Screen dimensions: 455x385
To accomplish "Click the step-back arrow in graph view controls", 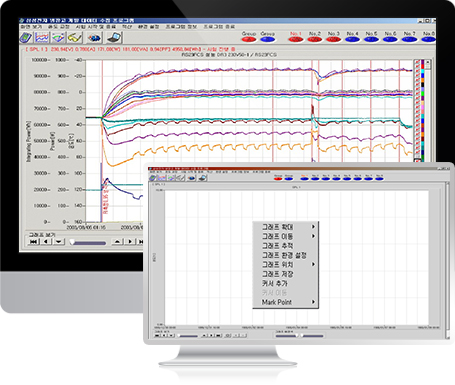I will (47, 242).
